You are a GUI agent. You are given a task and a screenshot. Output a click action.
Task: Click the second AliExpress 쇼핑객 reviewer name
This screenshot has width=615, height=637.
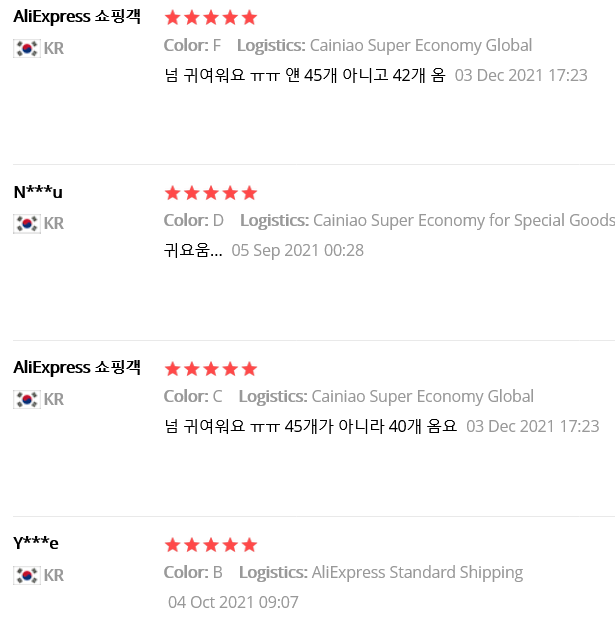click(x=77, y=368)
